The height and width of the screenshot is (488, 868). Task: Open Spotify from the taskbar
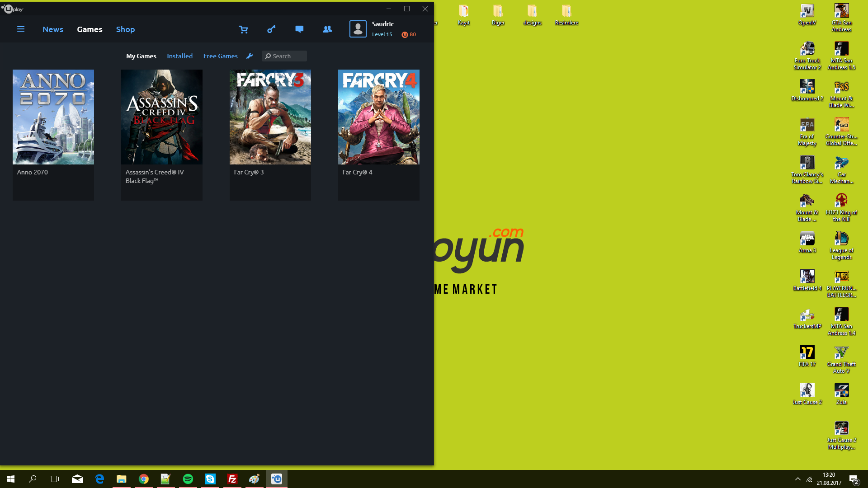pyautogui.click(x=188, y=479)
